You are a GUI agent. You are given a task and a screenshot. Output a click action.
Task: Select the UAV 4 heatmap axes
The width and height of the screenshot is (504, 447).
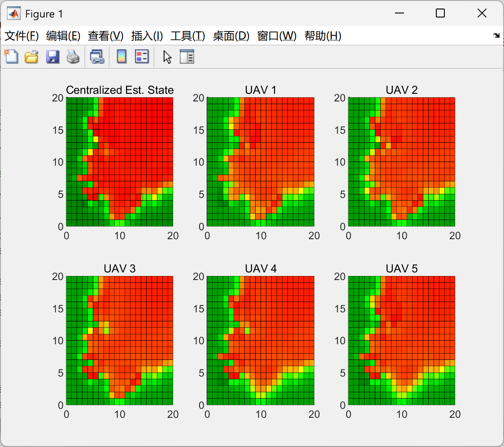pyautogui.click(x=261, y=341)
